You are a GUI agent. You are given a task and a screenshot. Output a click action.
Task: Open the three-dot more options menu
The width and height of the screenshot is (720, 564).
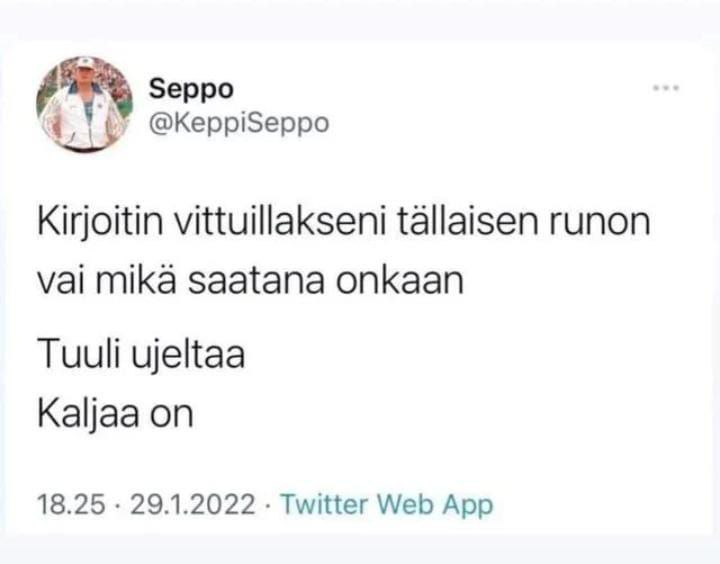(666, 88)
